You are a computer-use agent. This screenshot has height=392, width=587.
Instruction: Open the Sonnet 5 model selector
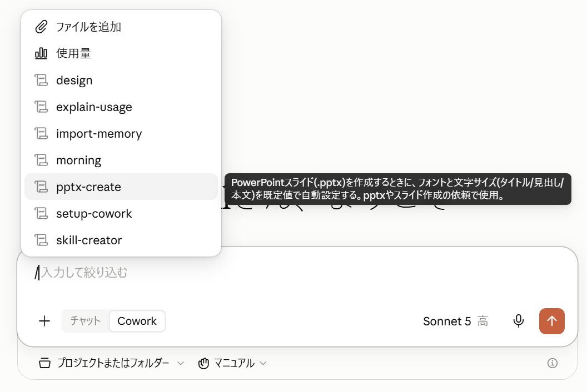[x=455, y=321]
